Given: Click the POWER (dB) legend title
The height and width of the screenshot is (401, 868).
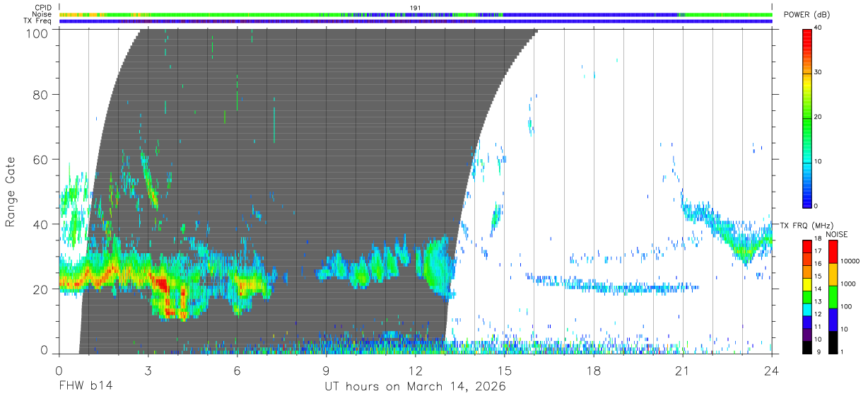Looking at the screenshot, I should click(806, 15).
